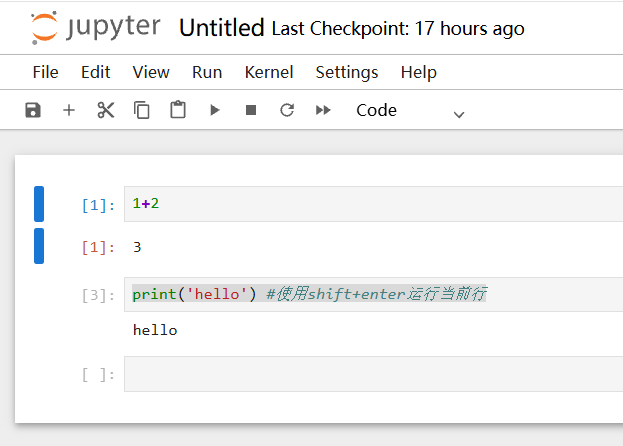
Task: Open the View menu
Action: (x=151, y=72)
